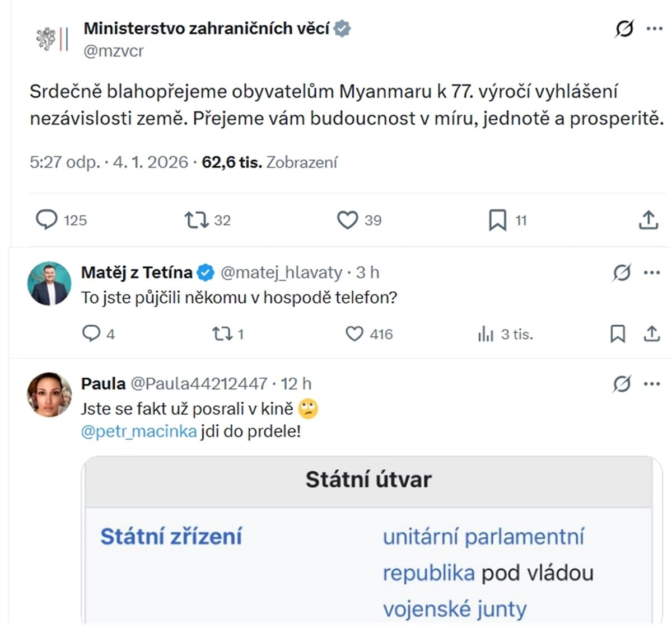Image resolution: width=672 pixels, height=629 pixels.
Task: View analytics for Matěj's reply
Action: pos(486,335)
